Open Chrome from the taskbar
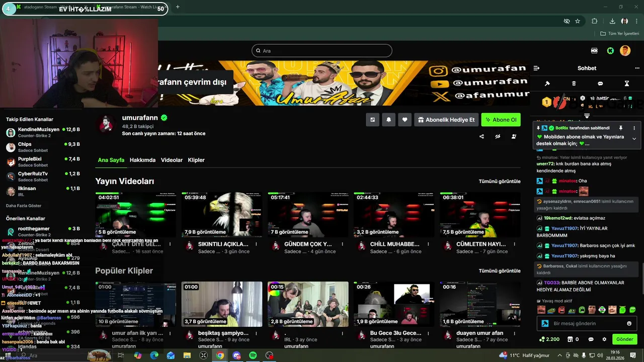644x362 pixels. click(x=220, y=355)
